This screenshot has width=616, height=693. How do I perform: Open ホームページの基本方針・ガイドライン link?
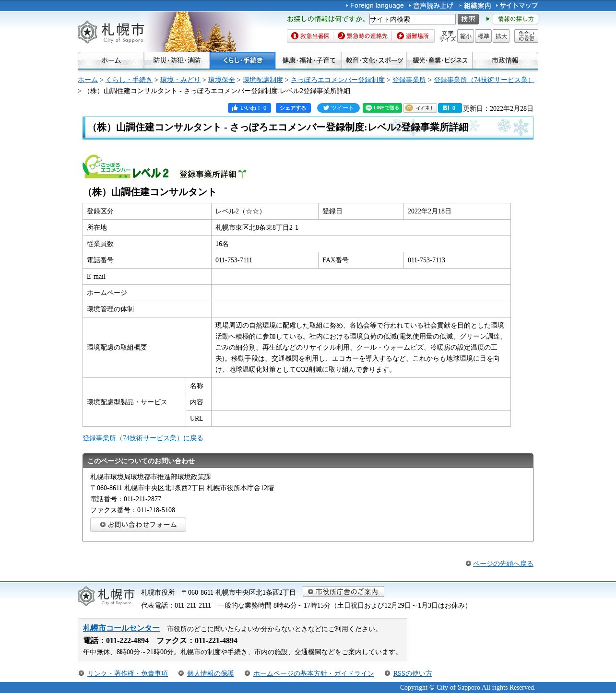314,673
